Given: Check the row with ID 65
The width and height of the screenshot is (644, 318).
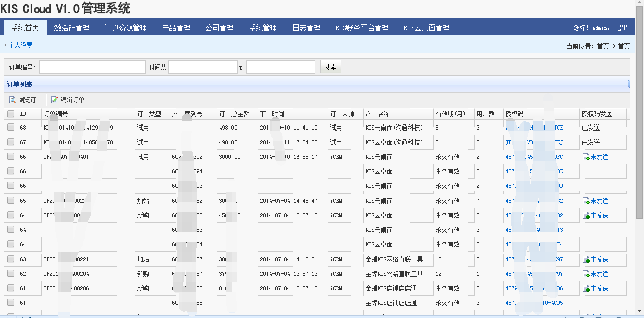Looking at the screenshot, I should coord(11,201).
